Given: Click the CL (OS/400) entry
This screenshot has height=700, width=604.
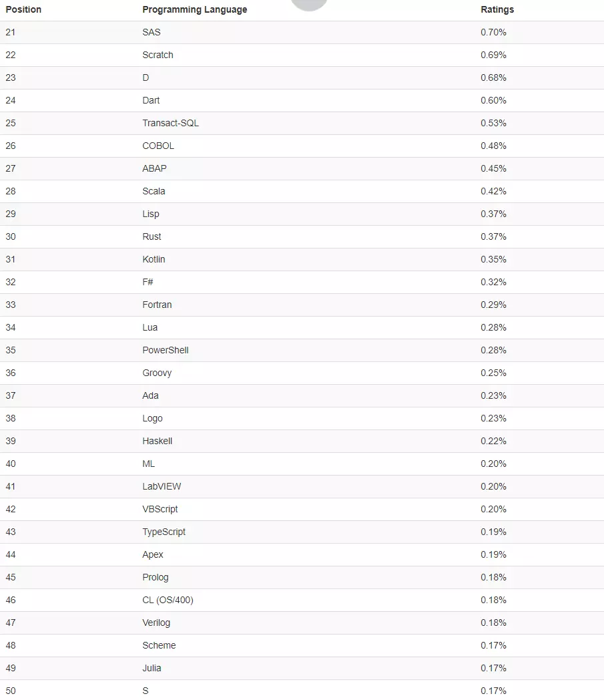Looking at the screenshot, I should 168,600.
